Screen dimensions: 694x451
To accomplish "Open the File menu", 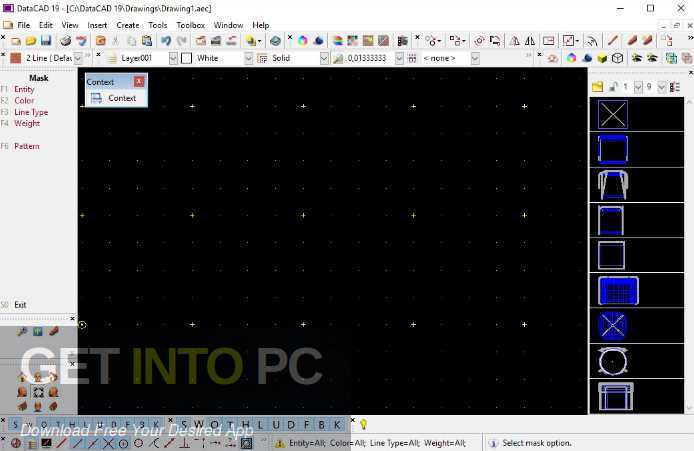I will point(23,25).
